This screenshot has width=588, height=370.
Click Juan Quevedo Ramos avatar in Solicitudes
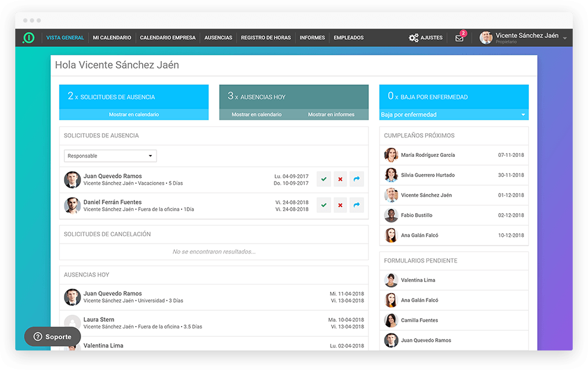(x=73, y=180)
